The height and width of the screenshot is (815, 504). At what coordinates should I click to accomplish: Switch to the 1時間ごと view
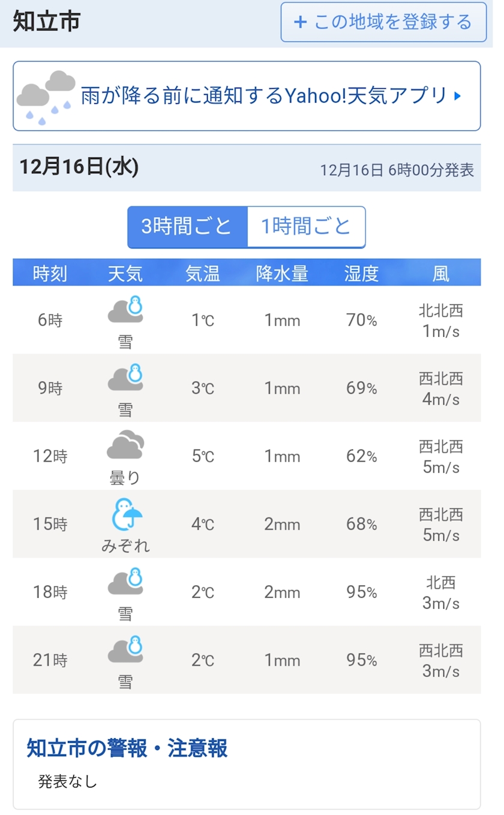pos(306,227)
